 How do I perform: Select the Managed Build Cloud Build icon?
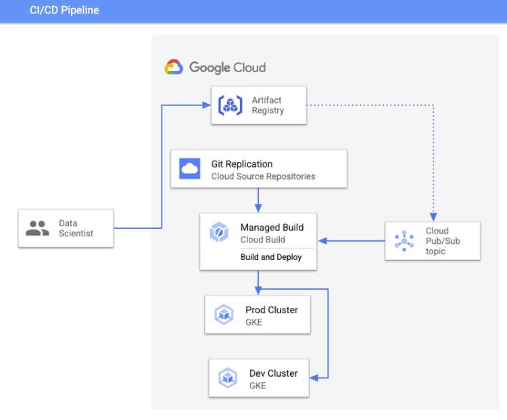(x=220, y=234)
